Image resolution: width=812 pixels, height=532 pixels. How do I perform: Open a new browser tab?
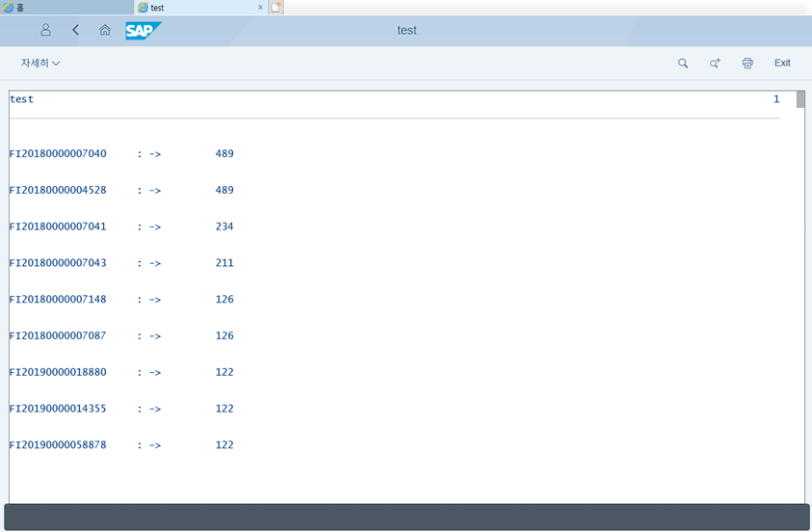(276, 8)
